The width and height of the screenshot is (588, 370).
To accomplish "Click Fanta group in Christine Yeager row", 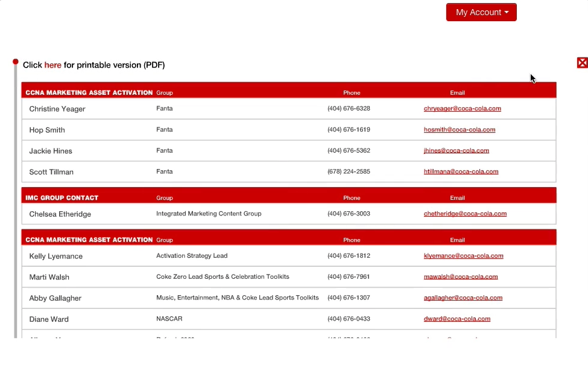I will pyautogui.click(x=164, y=109).
